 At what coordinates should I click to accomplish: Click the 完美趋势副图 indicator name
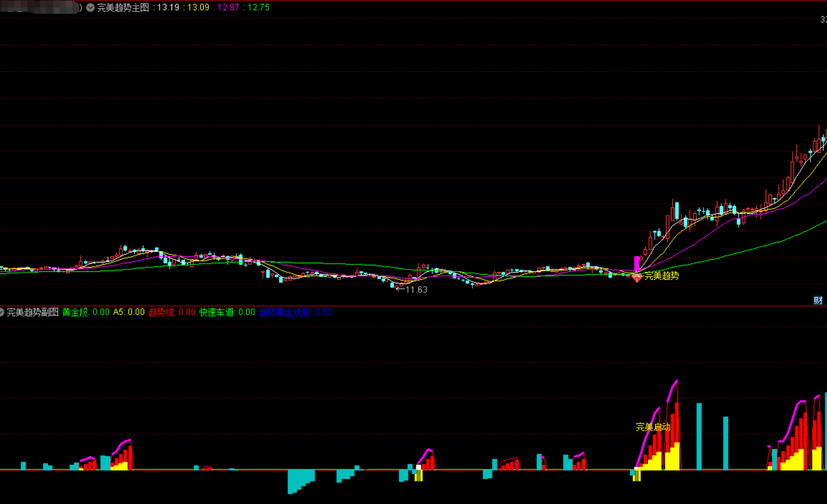33,312
